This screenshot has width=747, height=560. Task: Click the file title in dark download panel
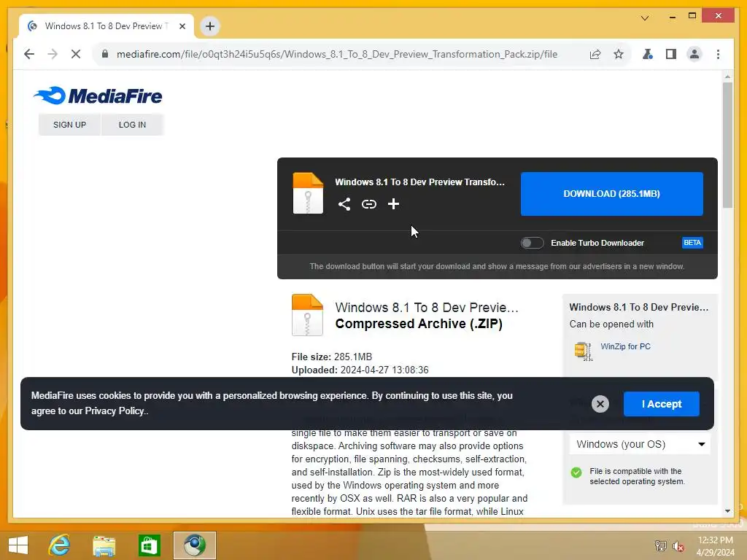tap(419, 182)
